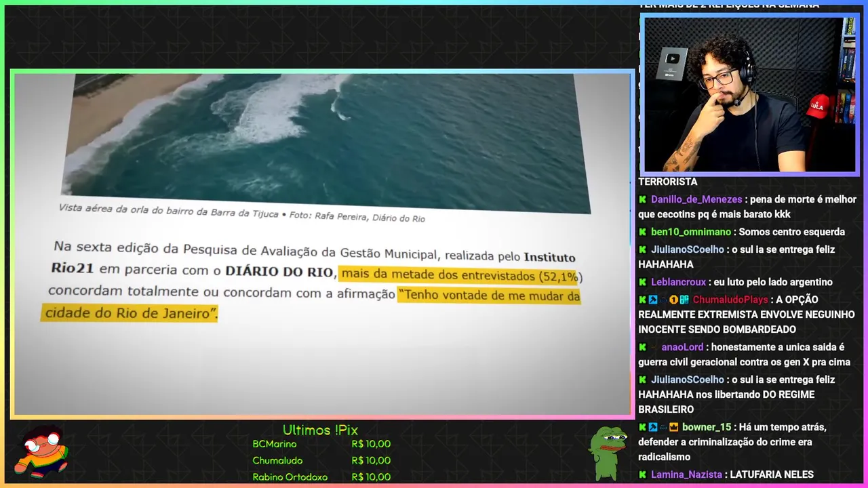Click Kick badge beside ChumaludoPlays
The width and height of the screenshot is (868, 488).
coord(642,300)
